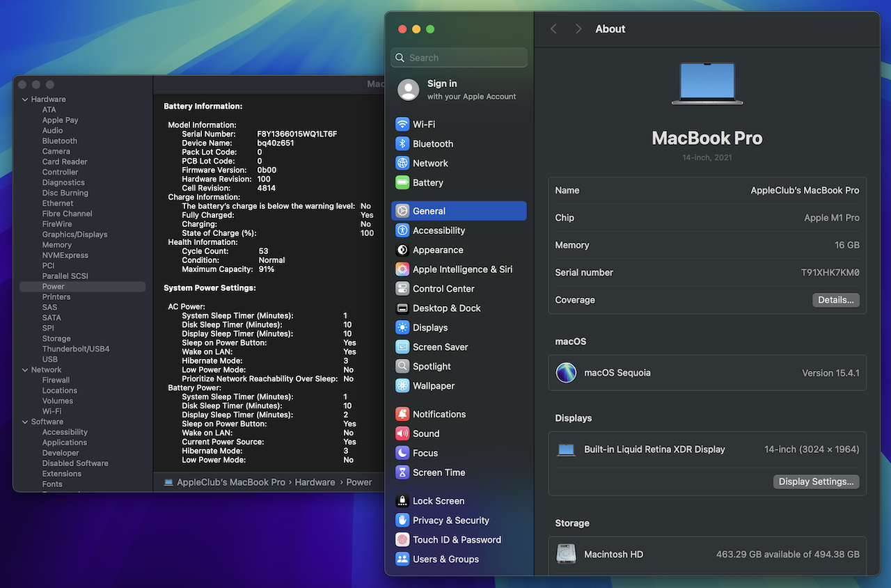Click the Sound speaker icon in Settings
Viewport: 891px width, 588px height.
click(402, 434)
